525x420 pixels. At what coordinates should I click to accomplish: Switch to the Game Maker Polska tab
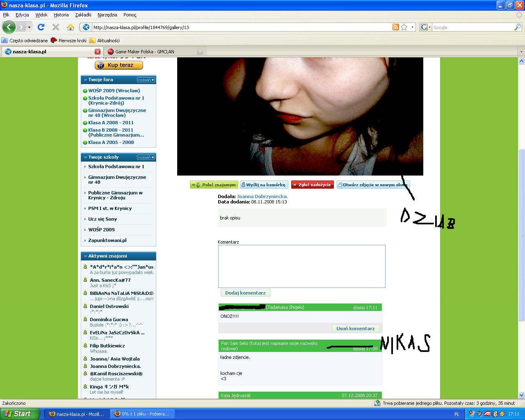[x=154, y=52]
